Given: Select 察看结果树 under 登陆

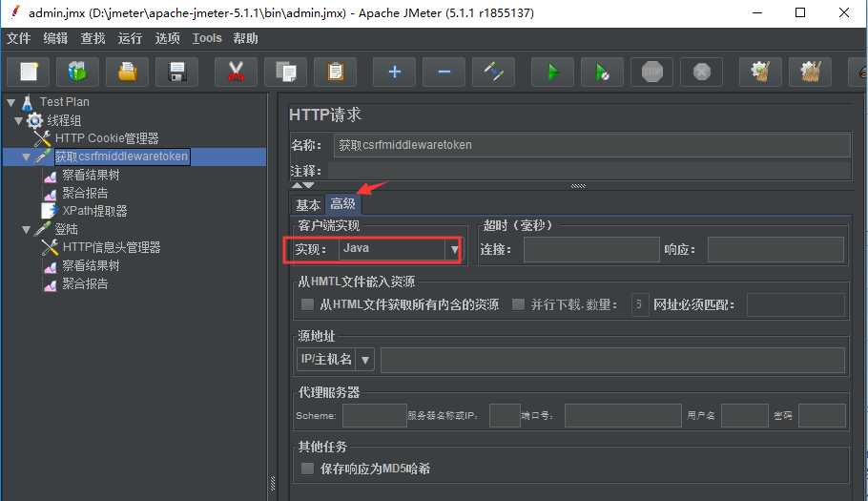Looking at the screenshot, I should pyautogui.click(x=91, y=265).
